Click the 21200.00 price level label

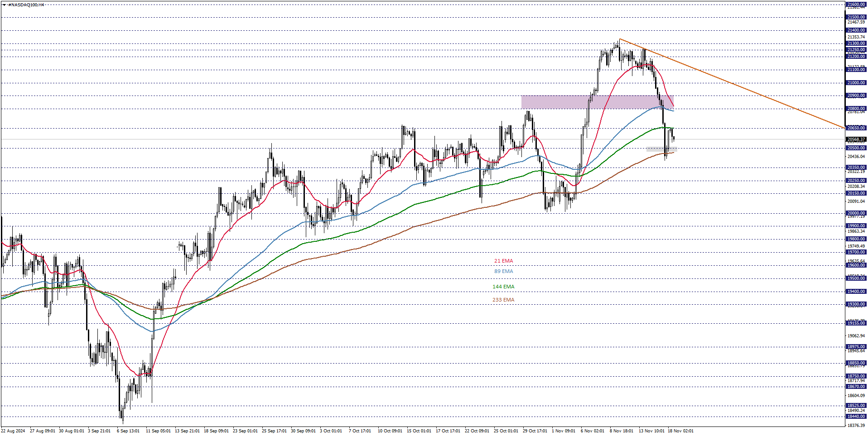coord(856,57)
